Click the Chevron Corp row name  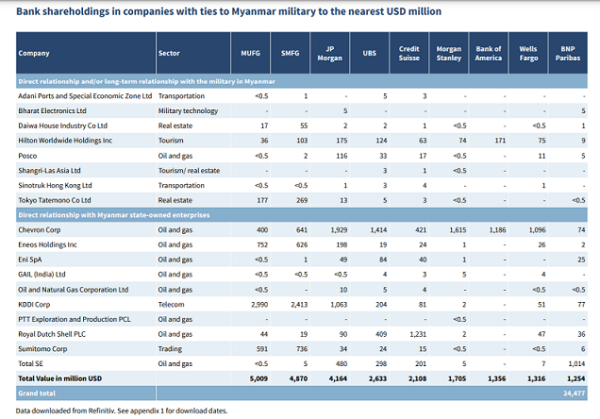click(x=39, y=230)
